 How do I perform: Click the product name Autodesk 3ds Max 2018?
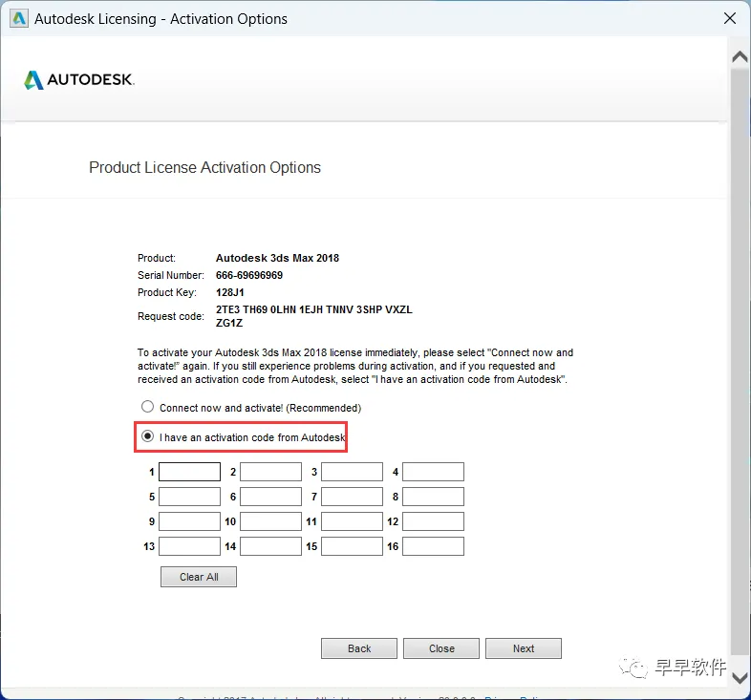[277, 258]
